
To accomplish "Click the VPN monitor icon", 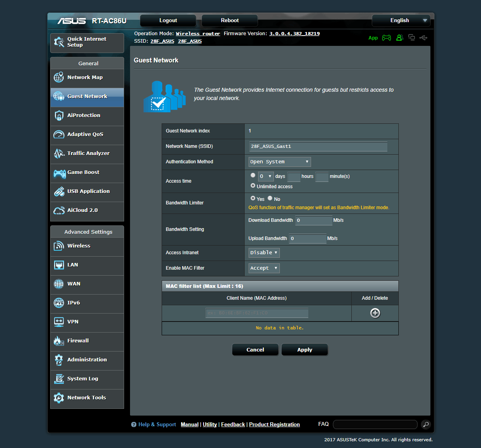I will (x=59, y=322).
